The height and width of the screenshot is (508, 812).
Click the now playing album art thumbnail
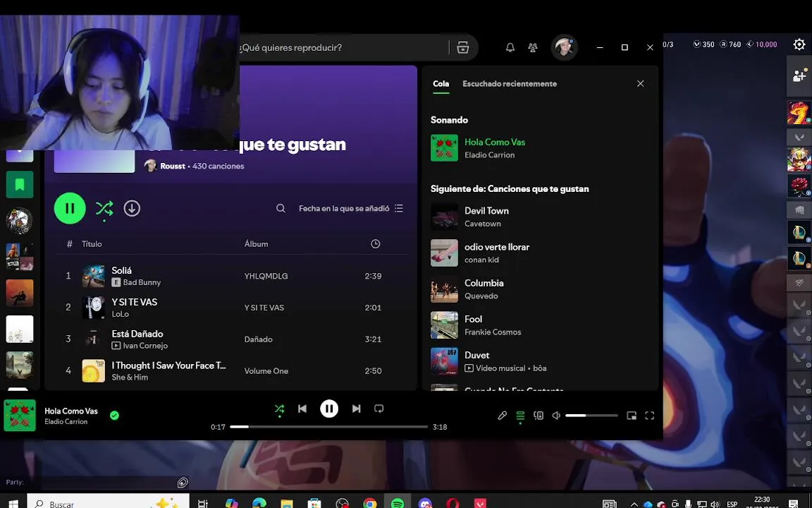tap(20, 415)
